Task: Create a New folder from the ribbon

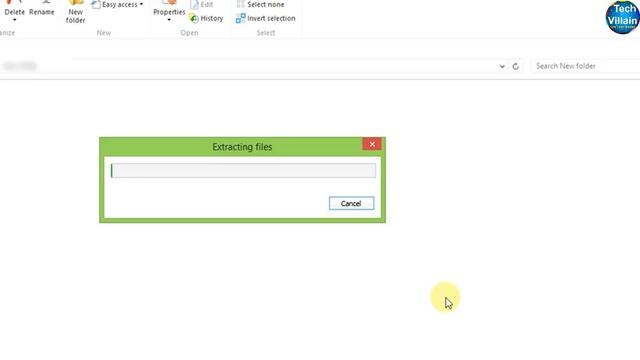Action: [x=76, y=11]
